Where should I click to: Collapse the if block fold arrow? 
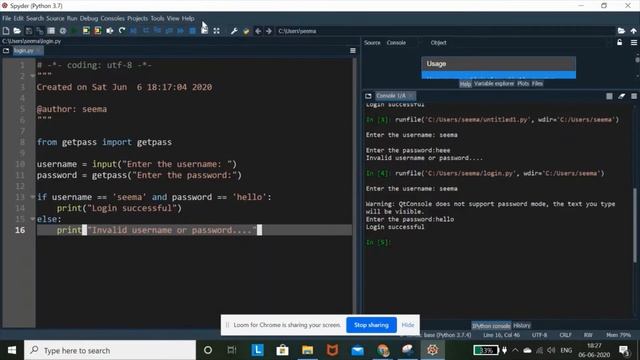[x=33, y=197]
